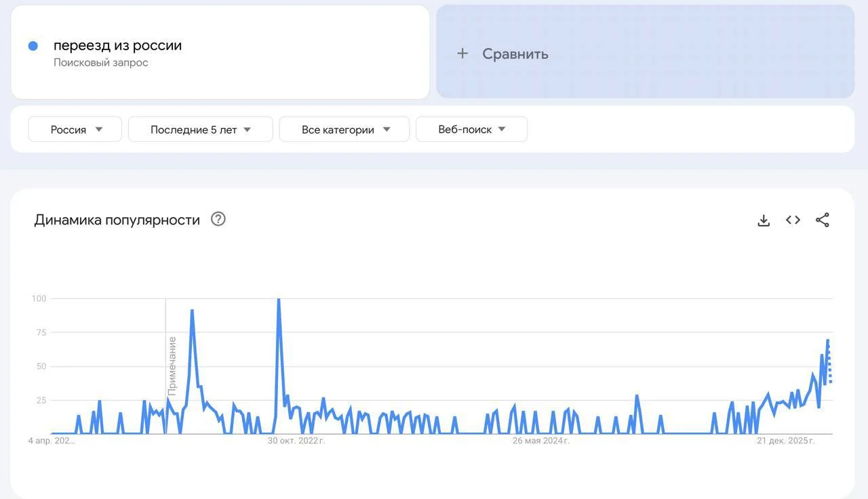Open sharing options for the popularity chart
The image size is (868, 499).
(823, 220)
